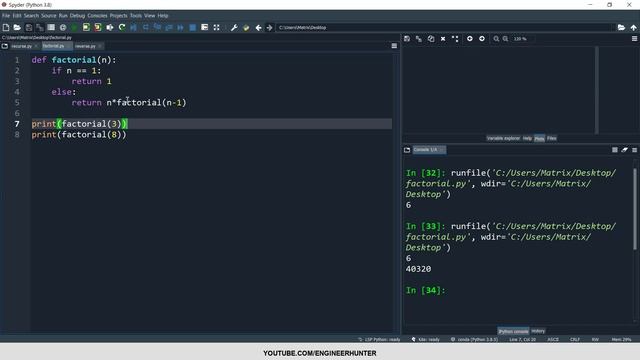Open PYTHONPATH manager icon
640x360 pixels.
pos(246,27)
